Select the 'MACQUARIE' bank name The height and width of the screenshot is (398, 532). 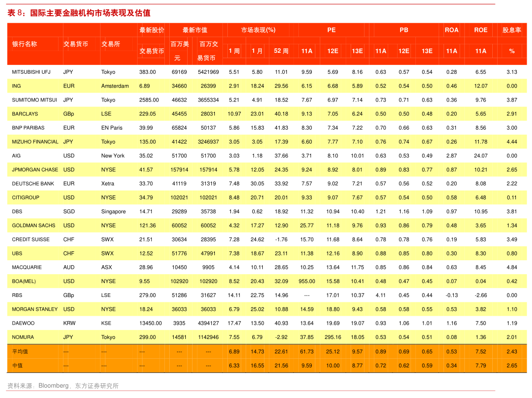pyautogui.click(x=27, y=267)
